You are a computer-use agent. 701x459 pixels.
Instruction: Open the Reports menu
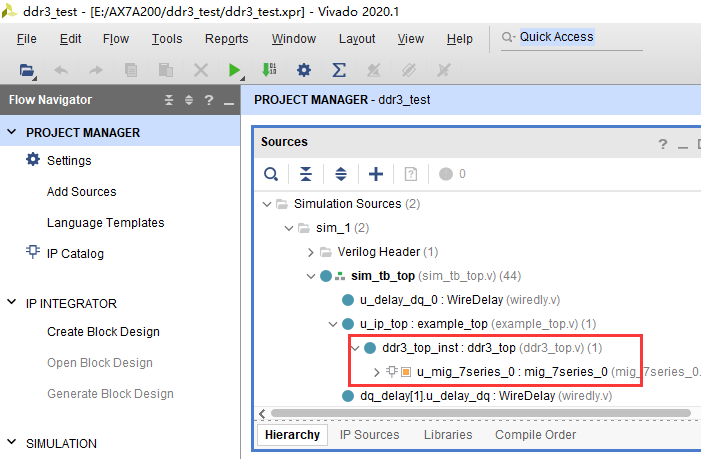pos(226,39)
